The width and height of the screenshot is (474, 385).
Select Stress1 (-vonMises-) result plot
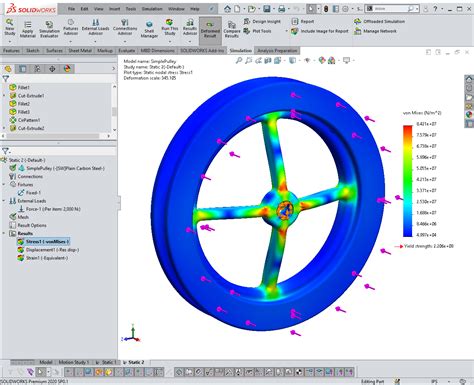[43, 241]
